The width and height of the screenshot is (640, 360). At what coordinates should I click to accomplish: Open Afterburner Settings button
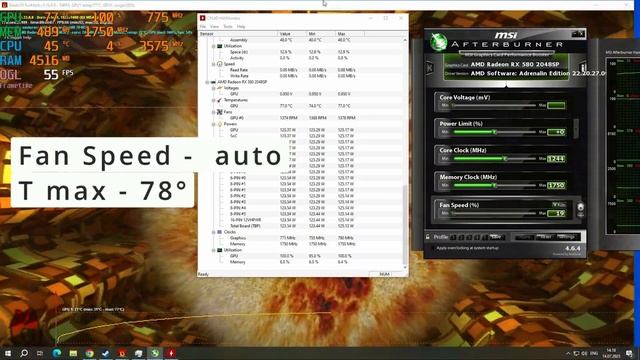(x=567, y=237)
